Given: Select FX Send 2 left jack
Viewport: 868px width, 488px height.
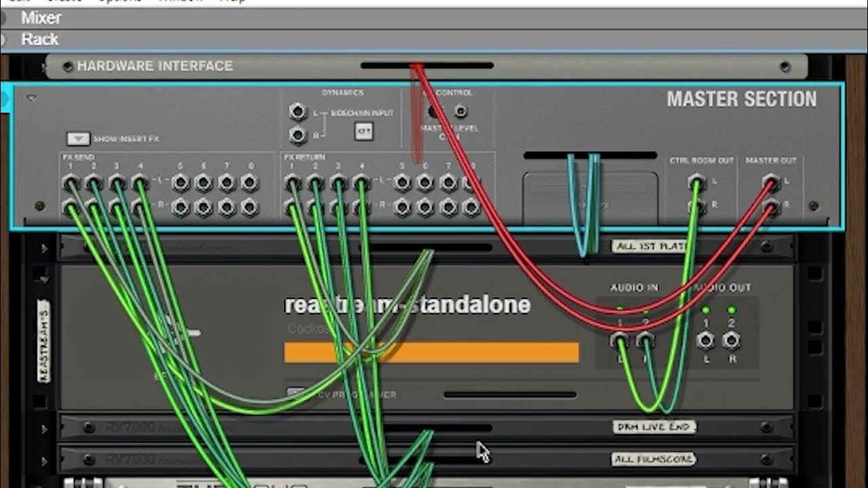Looking at the screenshot, I should (93, 183).
